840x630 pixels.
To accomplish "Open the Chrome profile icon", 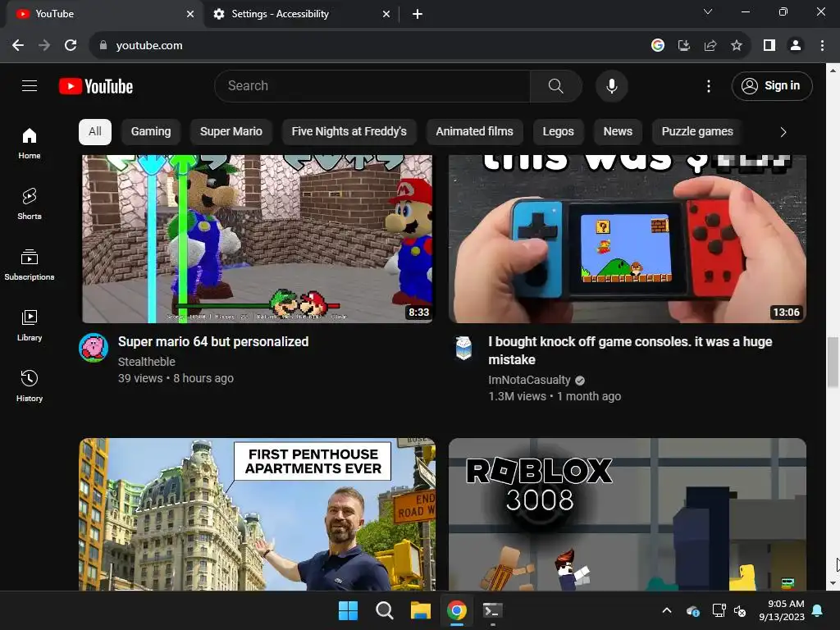I will click(x=796, y=46).
